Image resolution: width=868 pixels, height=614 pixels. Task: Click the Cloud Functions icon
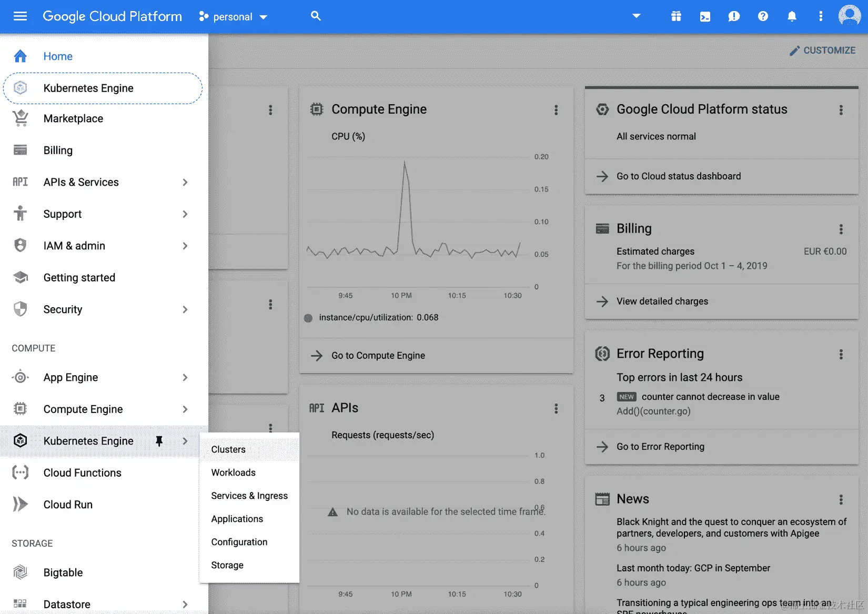click(x=20, y=472)
